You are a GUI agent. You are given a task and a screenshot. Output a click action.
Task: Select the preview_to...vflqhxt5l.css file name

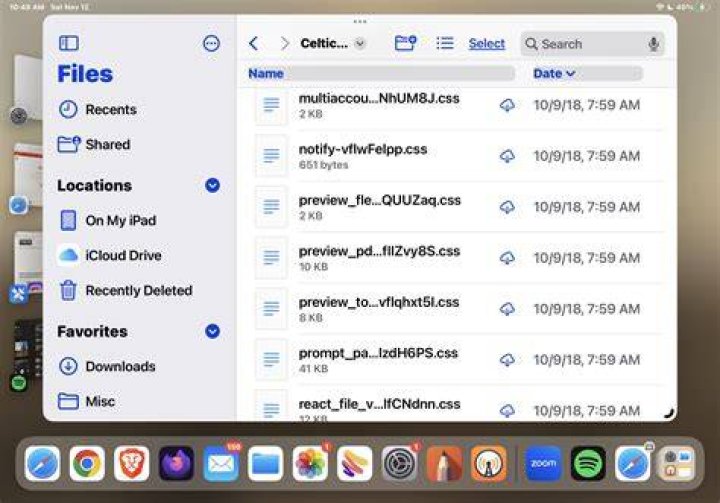click(x=379, y=302)
